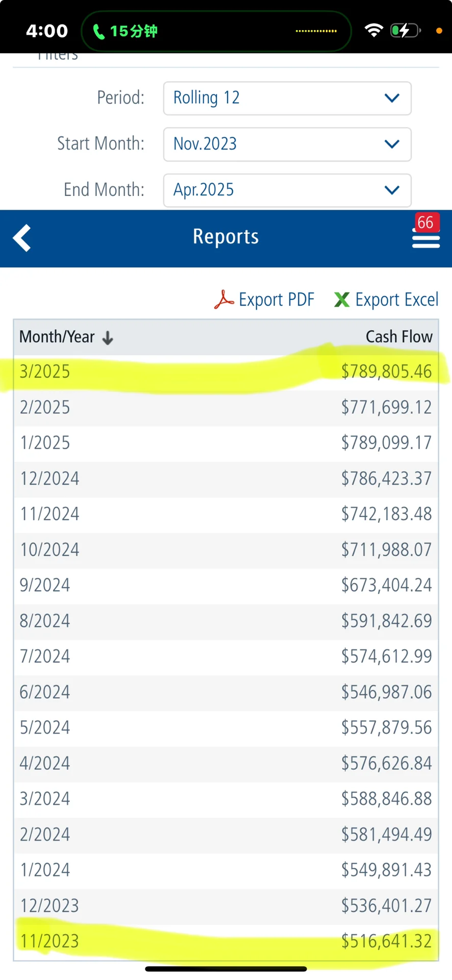Click the Export PDF link
The height and width of the screenshot is (980, 452).
276,300
